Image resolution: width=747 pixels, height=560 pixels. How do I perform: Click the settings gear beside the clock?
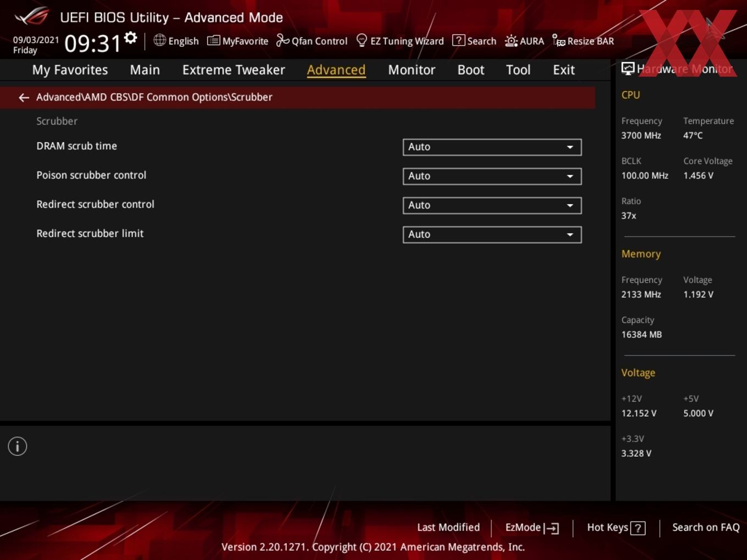[x=130, y=38]
